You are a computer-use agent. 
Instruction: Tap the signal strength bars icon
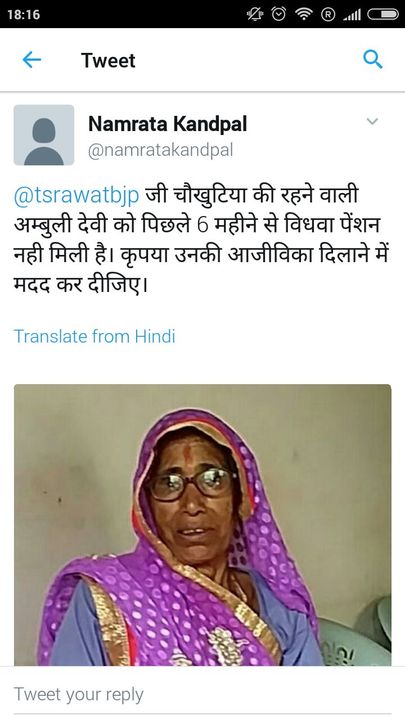point(352,15)
